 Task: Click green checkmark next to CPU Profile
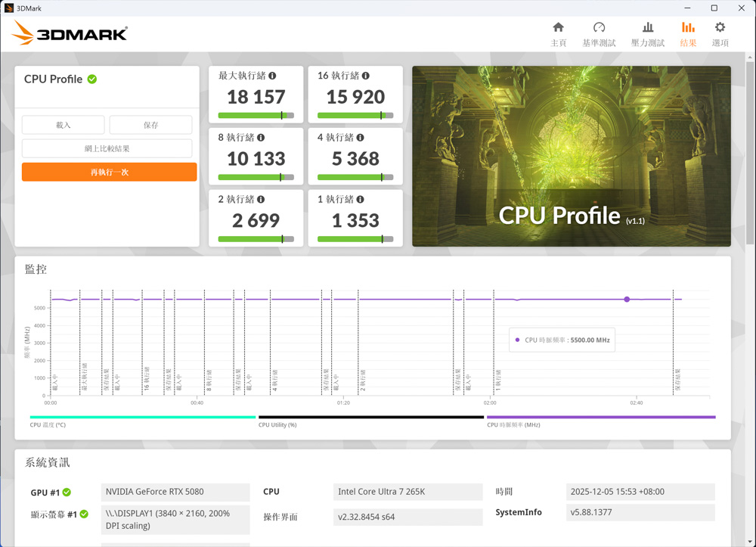coord(92,79)
